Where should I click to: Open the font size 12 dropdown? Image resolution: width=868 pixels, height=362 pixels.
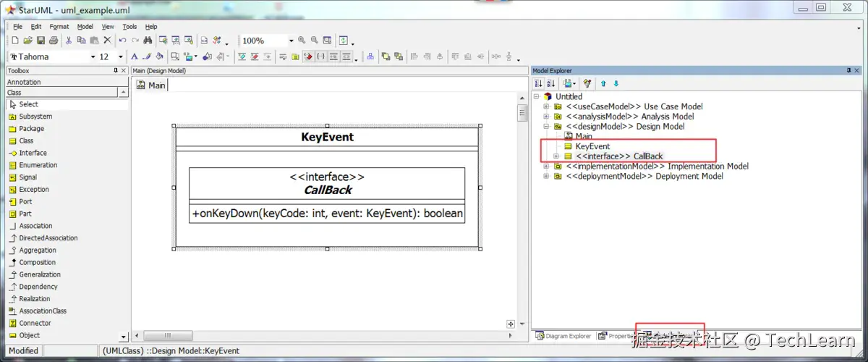pos(120,56)
